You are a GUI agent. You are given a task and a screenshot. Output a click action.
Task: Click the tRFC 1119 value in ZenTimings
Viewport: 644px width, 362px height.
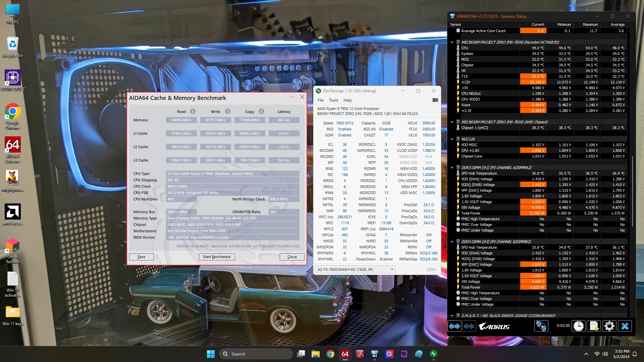point(344,223)
